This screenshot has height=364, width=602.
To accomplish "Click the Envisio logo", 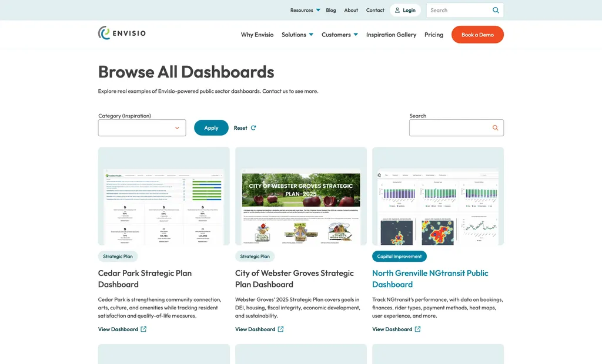I will [x=122, y=33].
